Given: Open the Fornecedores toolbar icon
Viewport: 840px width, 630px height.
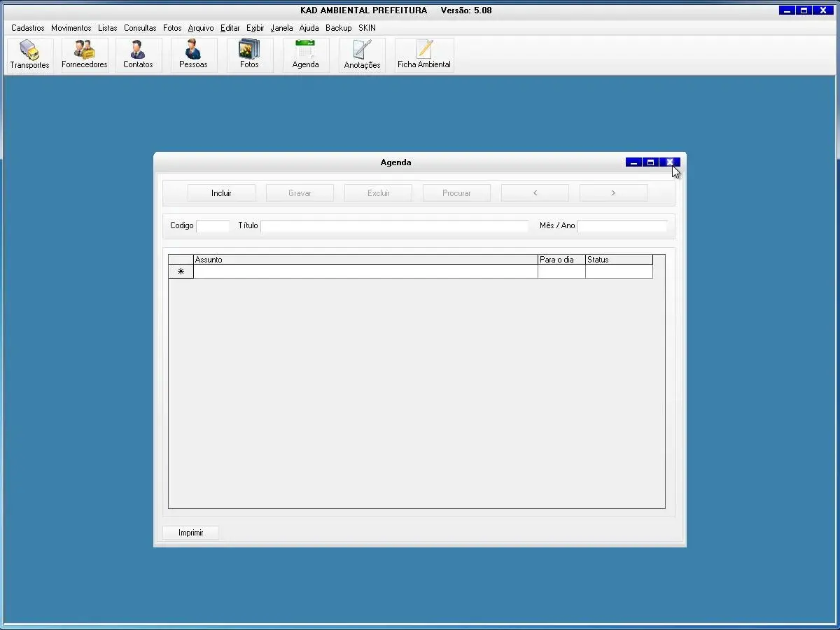Looking at the screenshot, I should pos(85,55).
